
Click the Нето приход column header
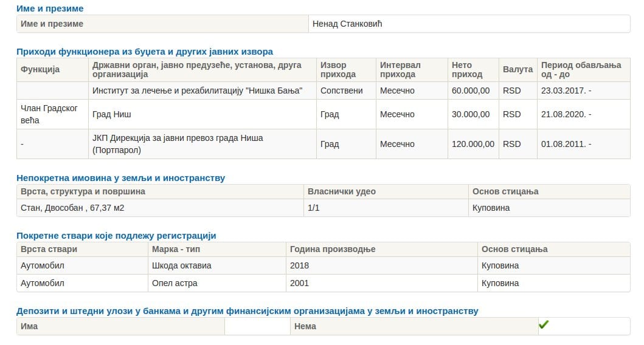coord(466,70)
